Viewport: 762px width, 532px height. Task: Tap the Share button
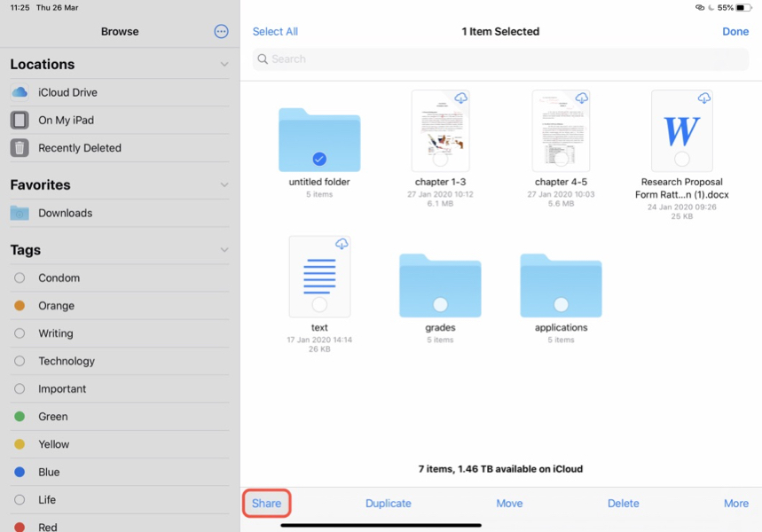(266, 504)
